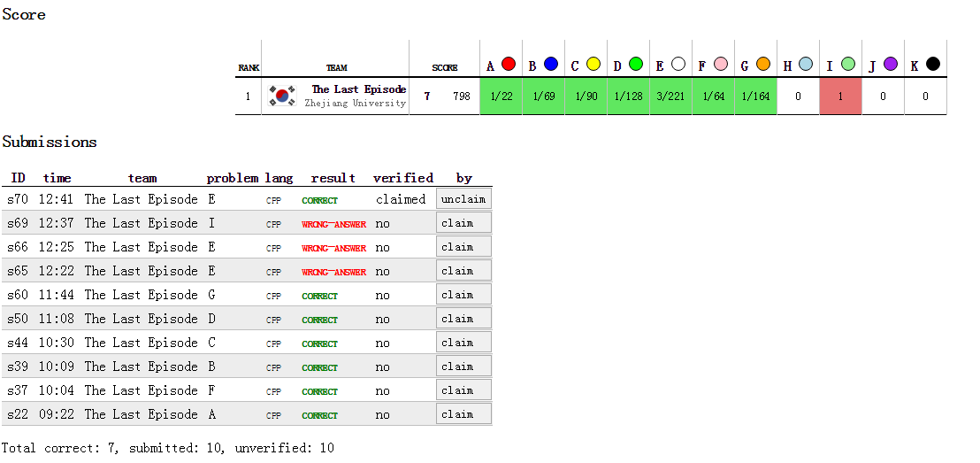Click the purple balloon for problem J
This screenshot has width=980, height=463.
(x=890, y=65)
